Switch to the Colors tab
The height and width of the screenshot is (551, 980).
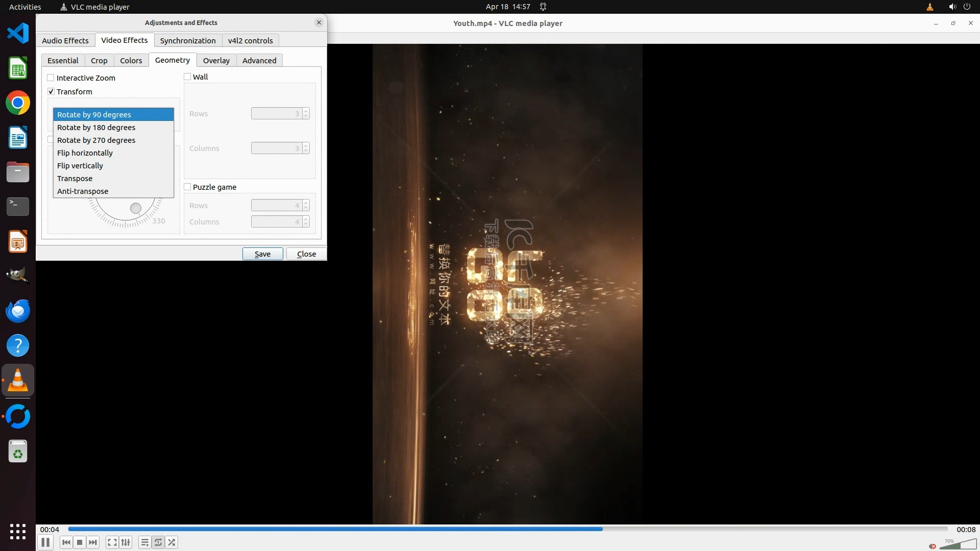click(131, 61)
